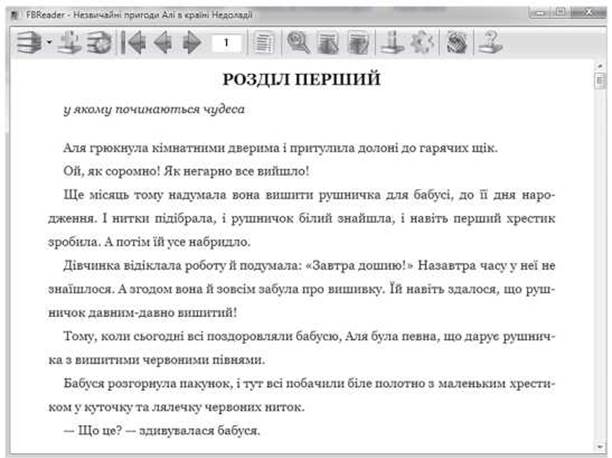Image resolution: width=612 pixels, height=458 pixels.
Task: Open the table of contents icon
Action: coord(264,42)
